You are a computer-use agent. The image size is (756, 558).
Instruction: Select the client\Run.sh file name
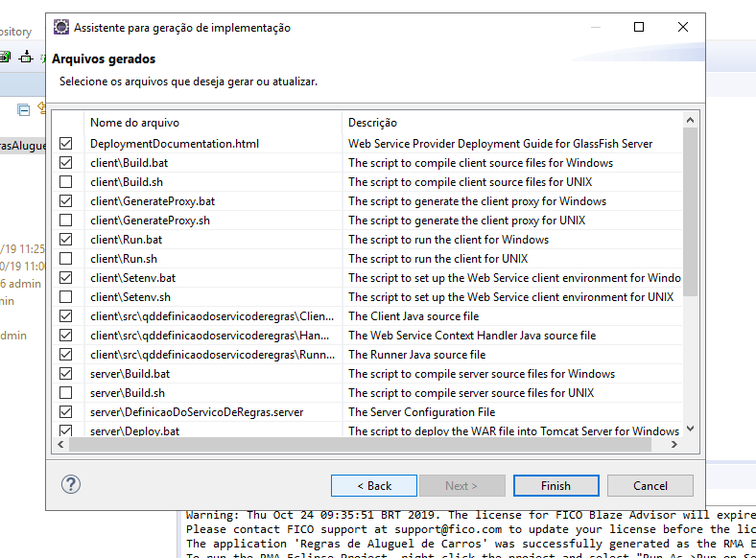(124, 259)
